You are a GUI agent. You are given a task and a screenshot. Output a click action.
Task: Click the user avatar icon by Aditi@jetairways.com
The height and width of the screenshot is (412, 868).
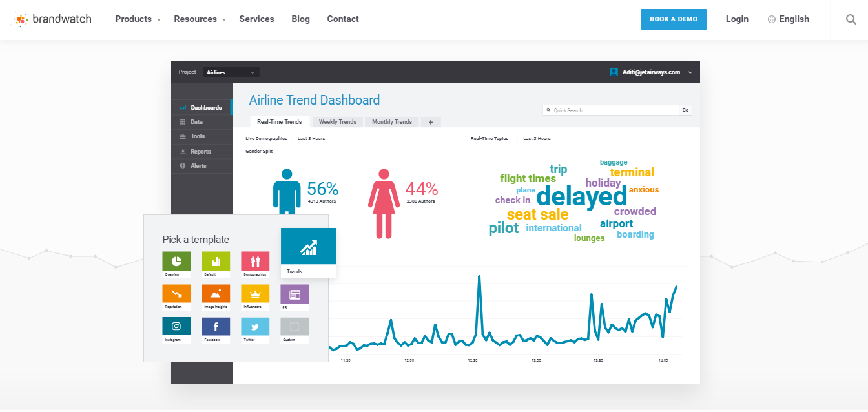(x=614, y=72)
